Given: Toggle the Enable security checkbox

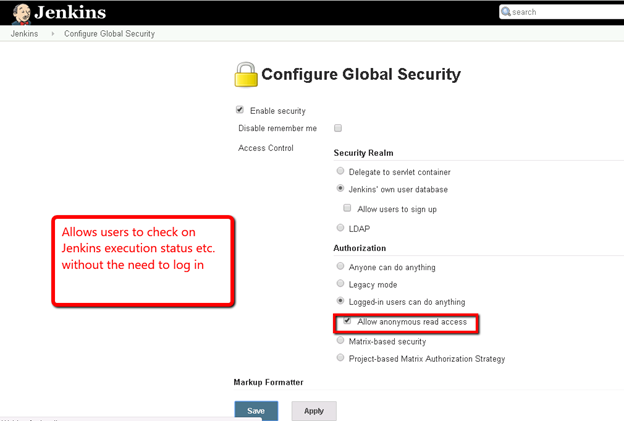Looking at the screenshot, I should (x=240, y=110).
